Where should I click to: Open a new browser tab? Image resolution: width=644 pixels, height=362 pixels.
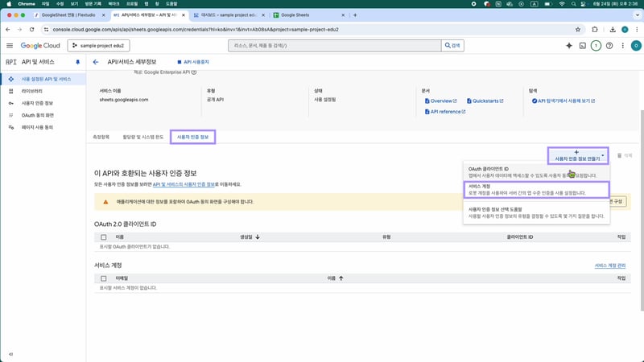tap(355, 15)
